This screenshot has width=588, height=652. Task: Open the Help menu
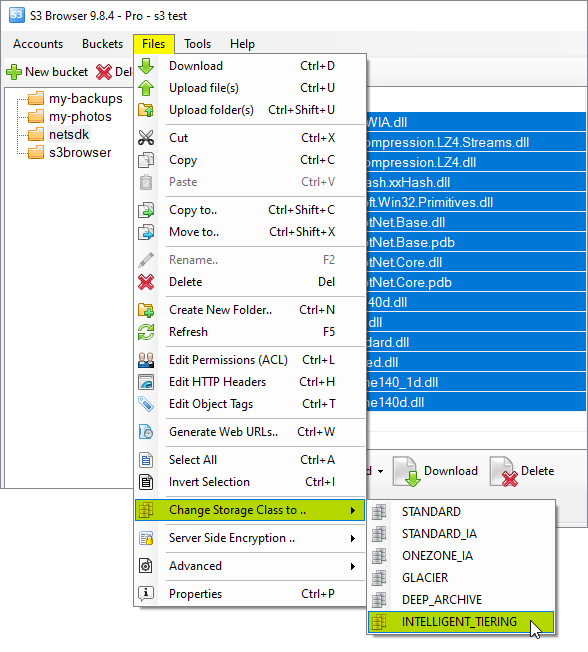tap(242, 44)
